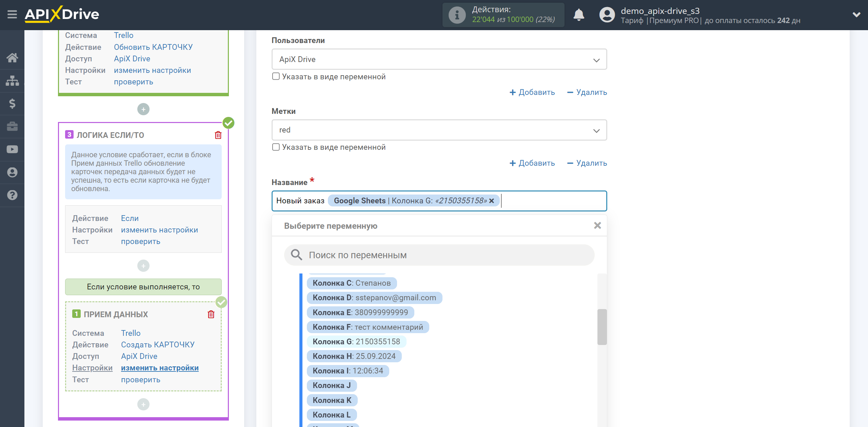Screen dimensions: 868x427
Task: Open the Метки dropdown showing red
Action: tap(439, 130)
